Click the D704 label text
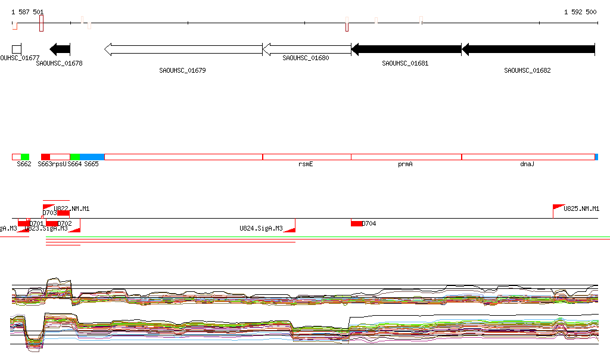Screen dimensions: 610x364 click(x=369, y=223)
